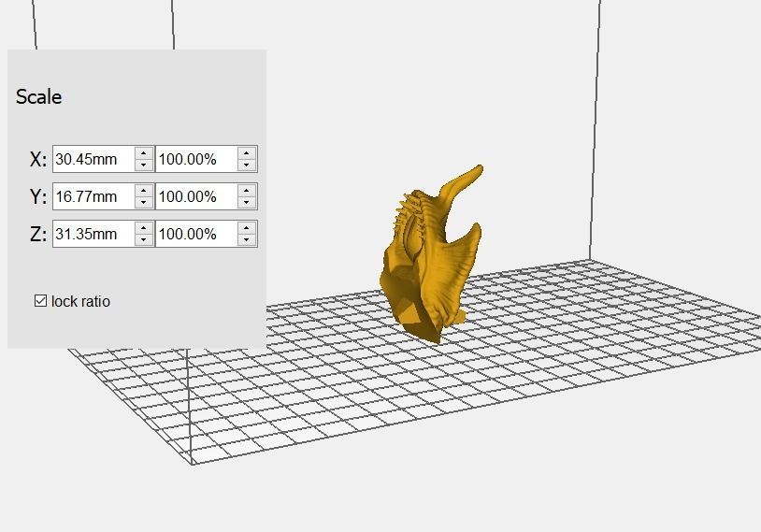761x532 pixels.
Task: Click the Z: axis label
Action: 38,234
